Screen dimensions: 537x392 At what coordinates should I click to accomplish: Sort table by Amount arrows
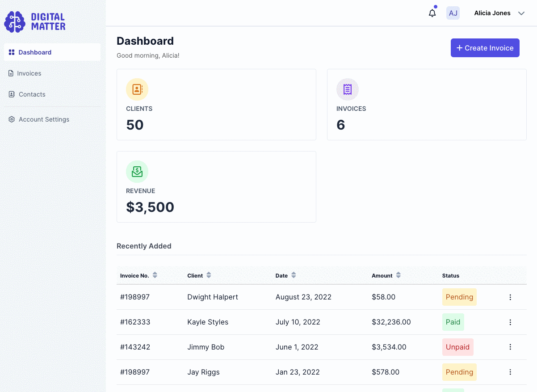399,275
